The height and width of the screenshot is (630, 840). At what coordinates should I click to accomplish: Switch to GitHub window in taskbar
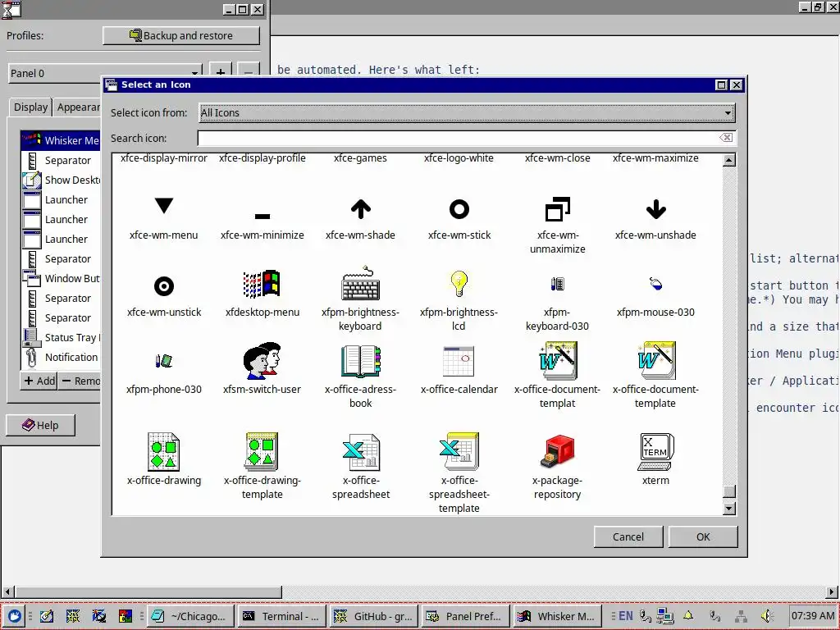373,616
